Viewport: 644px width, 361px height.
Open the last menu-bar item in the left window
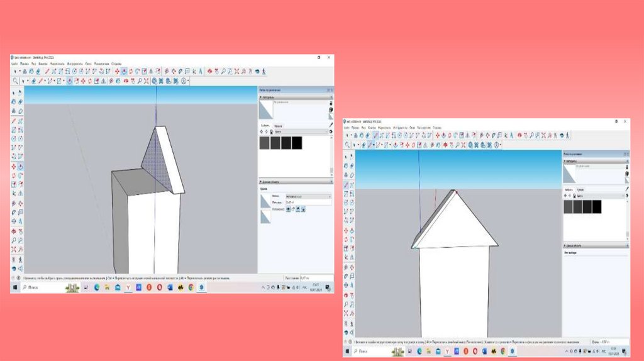point(116,64)
